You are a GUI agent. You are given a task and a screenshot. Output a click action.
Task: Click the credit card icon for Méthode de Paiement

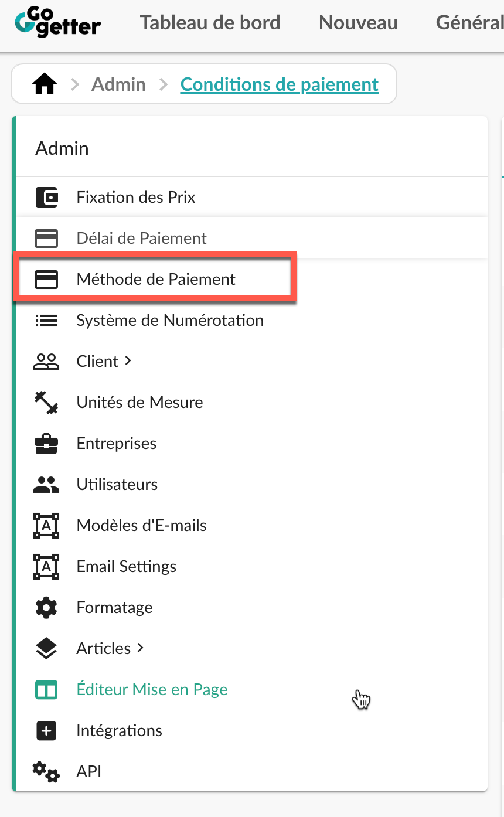click(46, 280)
